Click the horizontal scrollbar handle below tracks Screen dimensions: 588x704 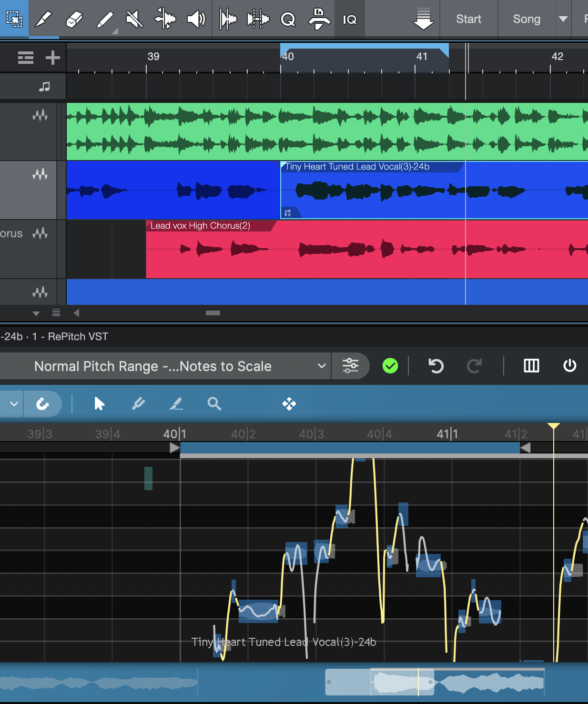[x=213, y=313]
